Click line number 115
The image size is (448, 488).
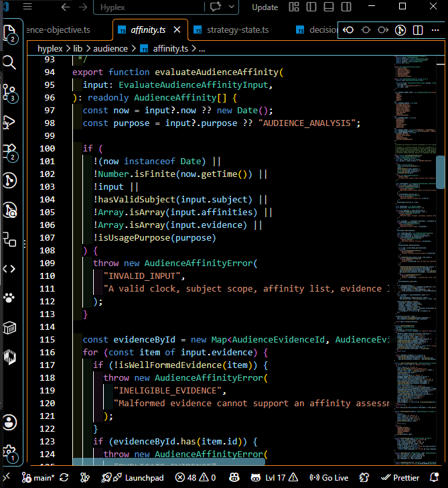click(x=48, y=340)
